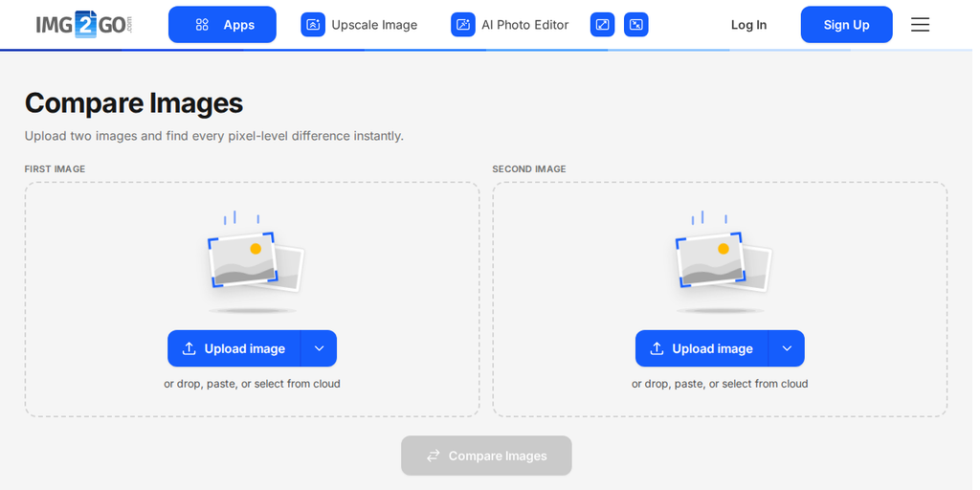Open the Apps menu
Viewport: 980px width, 490px height.
coord(224,25)
